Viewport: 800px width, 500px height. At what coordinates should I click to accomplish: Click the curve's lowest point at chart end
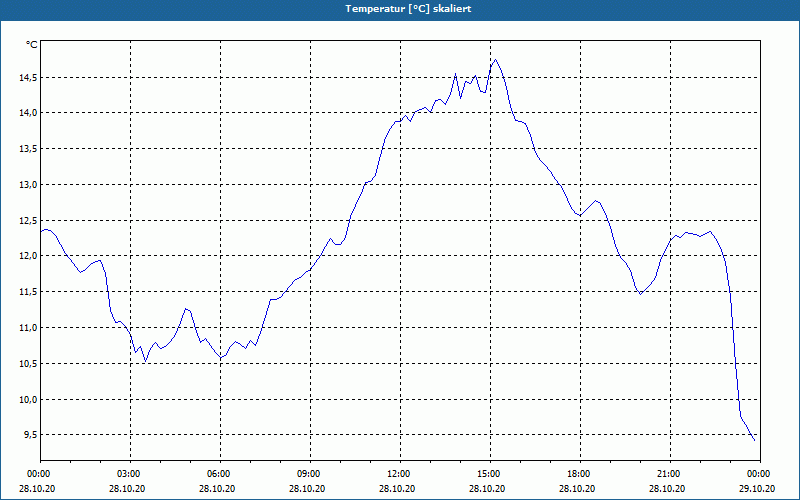coord(754,440)
